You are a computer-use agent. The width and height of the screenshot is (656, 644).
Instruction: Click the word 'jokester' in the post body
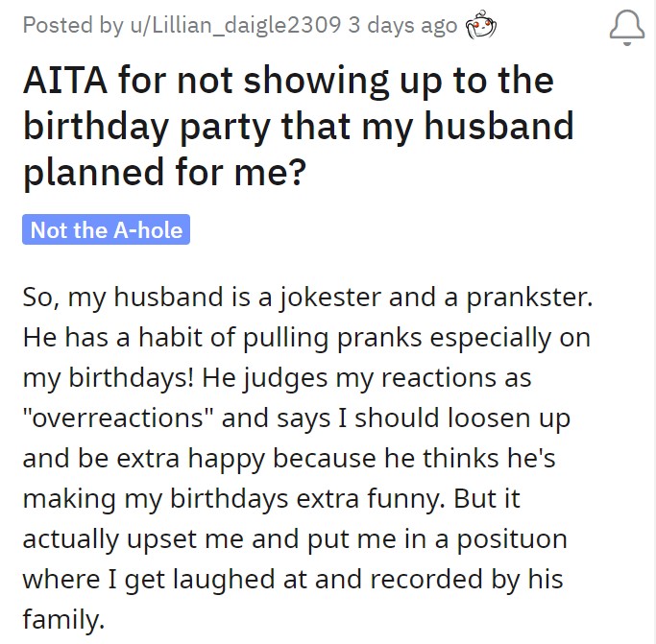330,298
